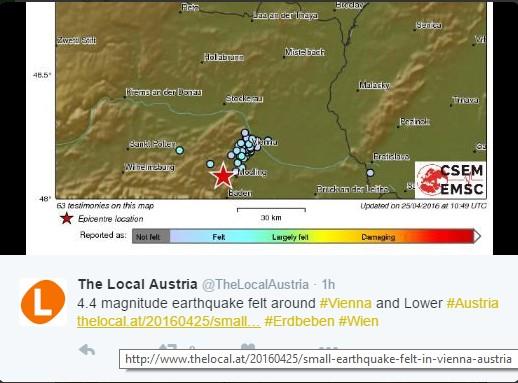Click the testimony dot near Bratislava

point(370,173)
